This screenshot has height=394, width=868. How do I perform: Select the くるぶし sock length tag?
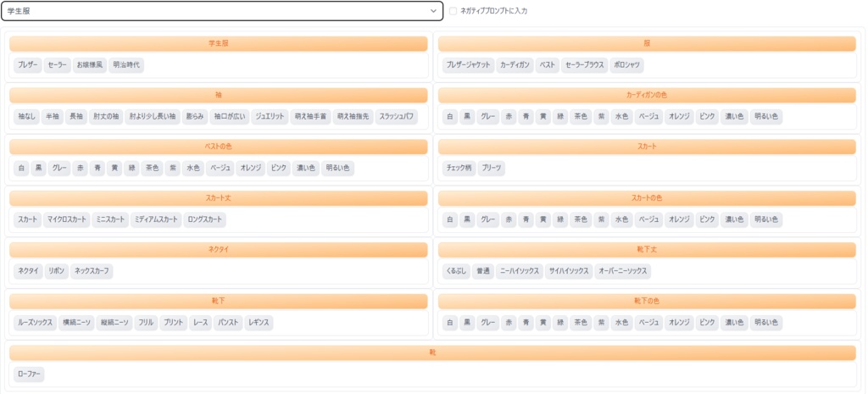pyautogui.click(x=456, y=271)
